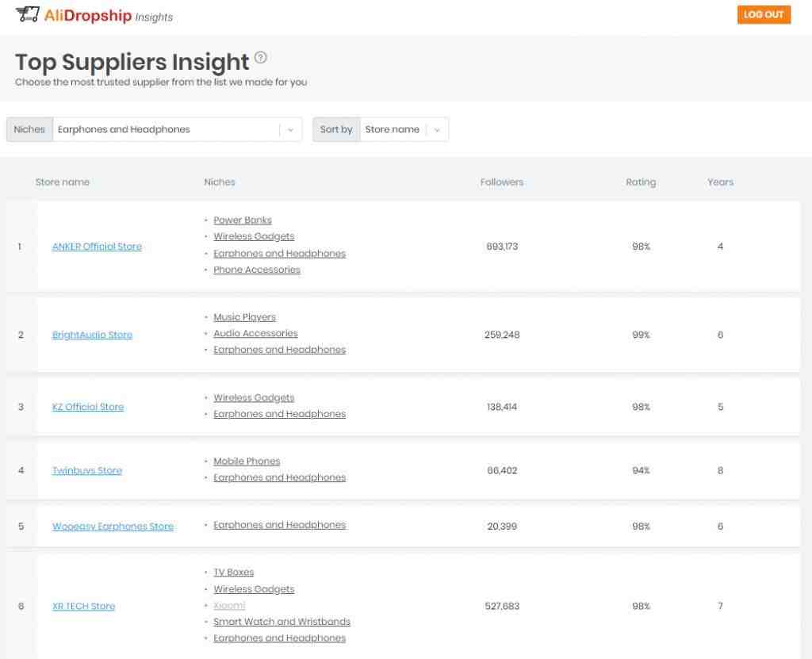Open the ANKER Official Store link
Viewport: 812px width, 659px height.
(x=97, y=247)
